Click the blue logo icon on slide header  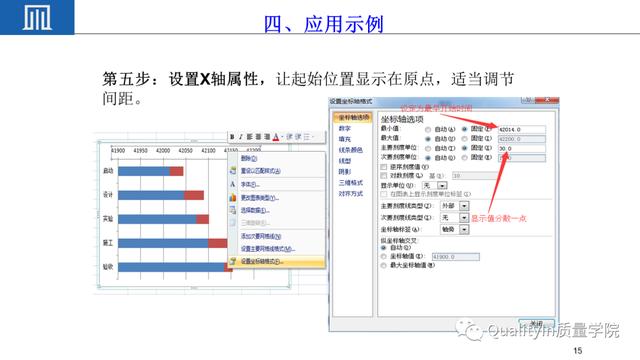[x=37, y=18]
